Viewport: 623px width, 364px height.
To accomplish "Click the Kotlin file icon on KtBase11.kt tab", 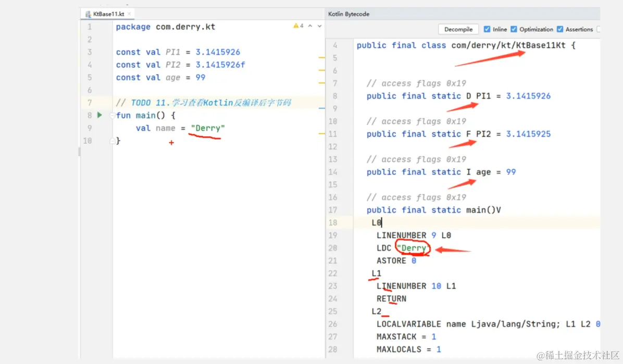I will pyautogui.click(x=88, y=14).
